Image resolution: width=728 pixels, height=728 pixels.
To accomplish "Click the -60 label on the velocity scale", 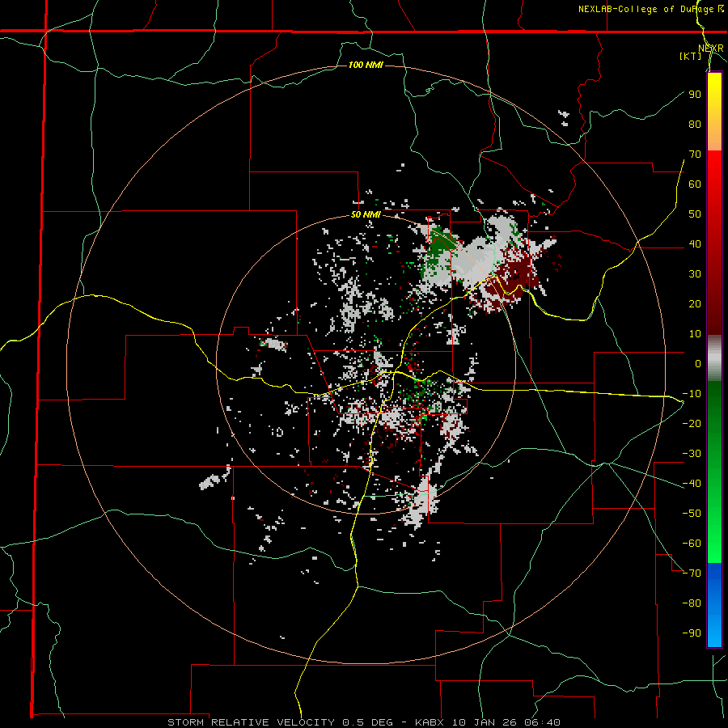I will [692, 544].
